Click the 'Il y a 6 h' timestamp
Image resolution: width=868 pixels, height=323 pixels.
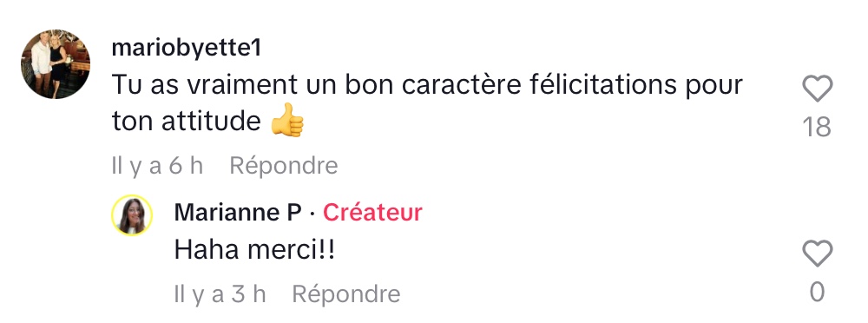158,166
